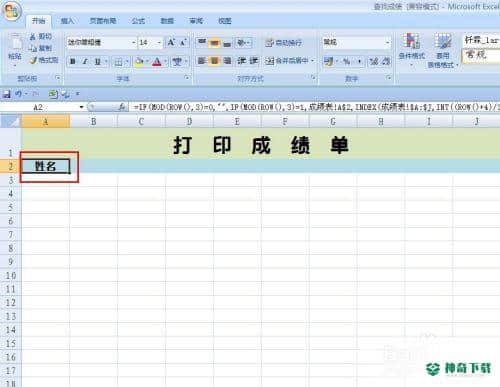Switch to the Formulas ribbon tab
500x387 pixels.
click(x=138, y=21)
